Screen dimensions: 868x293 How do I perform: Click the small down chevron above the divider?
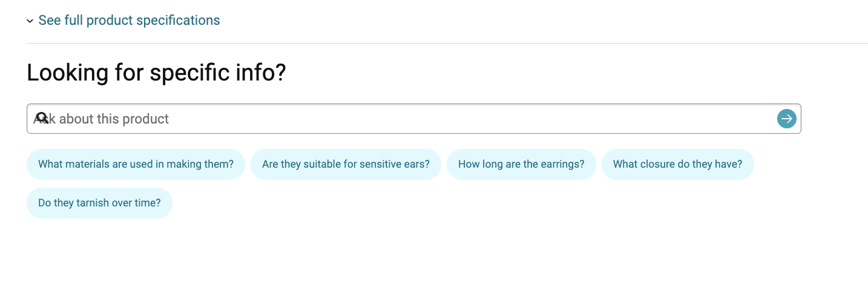[30, 21]
